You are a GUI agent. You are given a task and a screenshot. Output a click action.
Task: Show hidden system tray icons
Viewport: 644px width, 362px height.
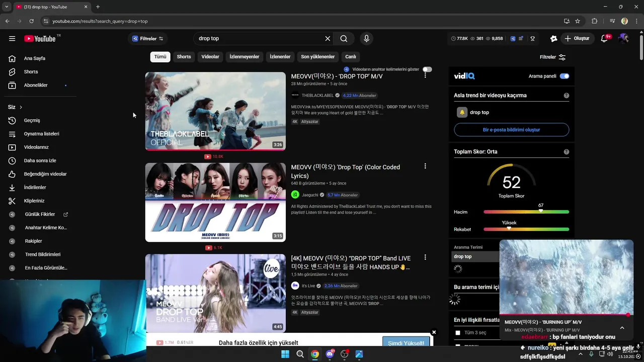point(580,354)
